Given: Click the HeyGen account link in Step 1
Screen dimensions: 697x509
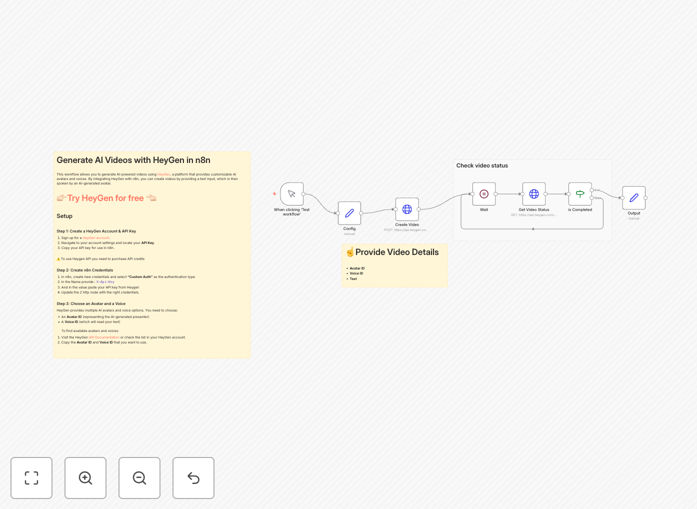Looking at the screenshot, I should point(96,238).
